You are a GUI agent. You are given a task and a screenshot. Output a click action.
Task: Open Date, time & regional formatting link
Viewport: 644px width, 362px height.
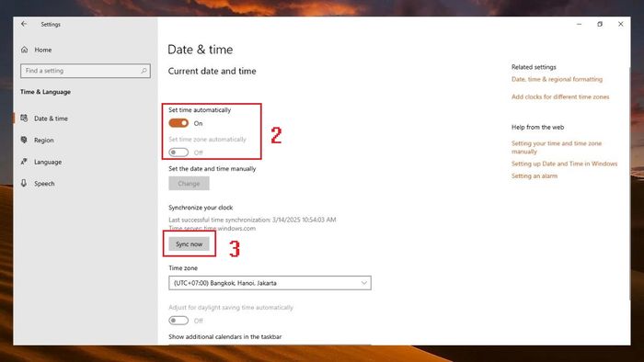(557, 79)
